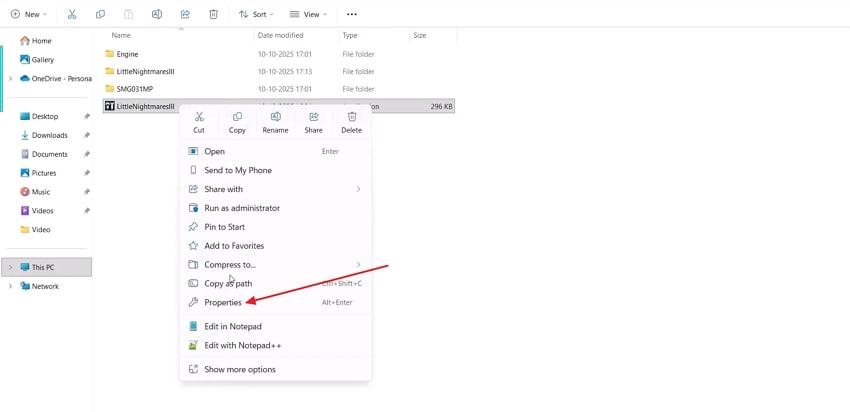Click the Share icon in top toolbar

coord(185,15)
